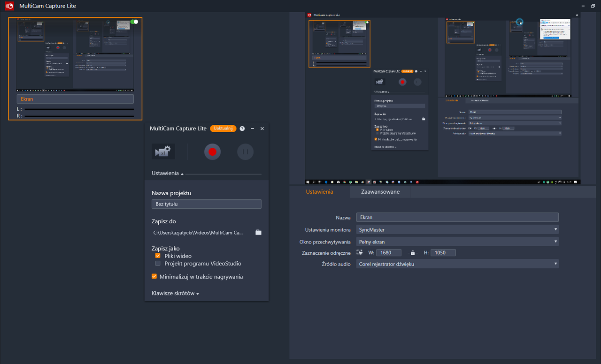
Task: Open the Ustawienia monitora dropdown
Action: (457, 229)
